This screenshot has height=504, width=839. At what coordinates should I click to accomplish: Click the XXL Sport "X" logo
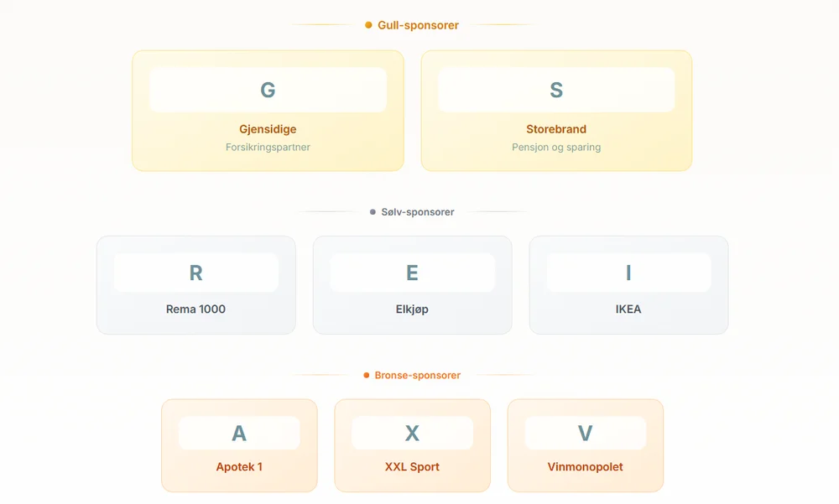tap(412, 433)
